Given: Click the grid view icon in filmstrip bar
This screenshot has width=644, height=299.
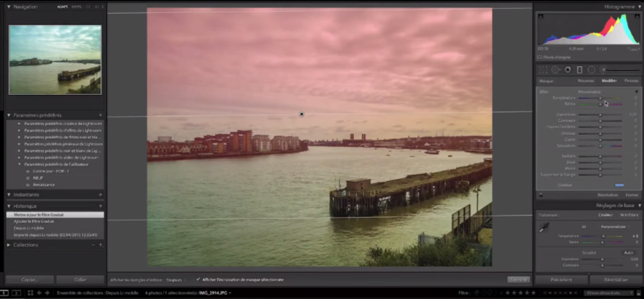Looking at the screenshot, I should coord(30,293).
